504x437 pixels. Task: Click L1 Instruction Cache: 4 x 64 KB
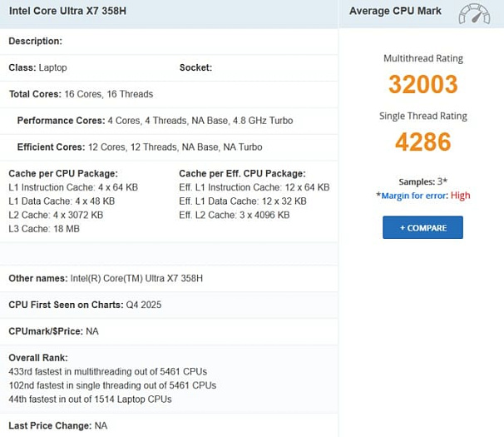tap(73, 187)
